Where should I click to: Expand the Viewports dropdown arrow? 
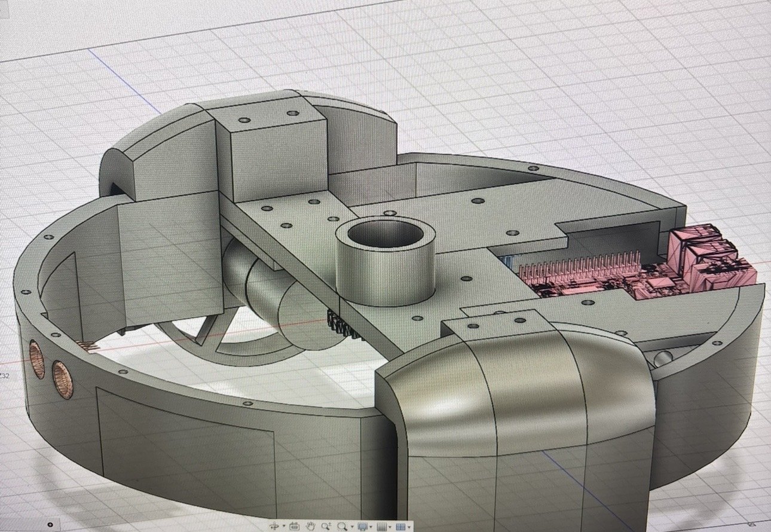tap(409, 527)
